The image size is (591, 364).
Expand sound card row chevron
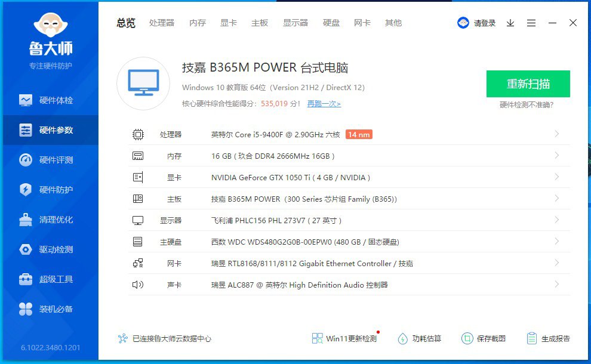pyautogui.click(x=557, y=284)
